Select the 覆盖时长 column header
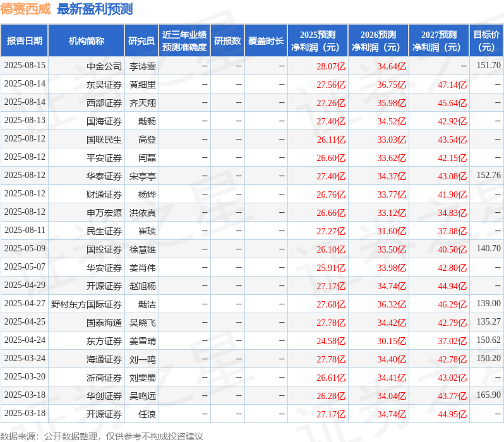 click(266, 41)
